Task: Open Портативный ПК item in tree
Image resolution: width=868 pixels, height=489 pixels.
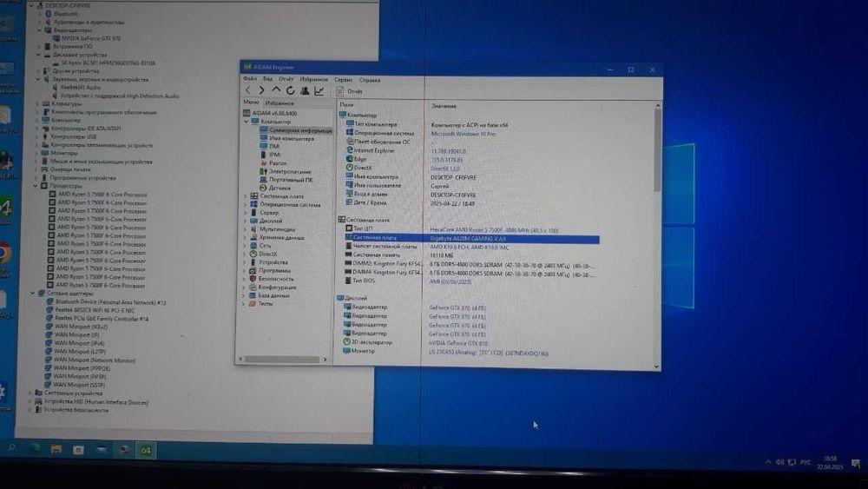Action: coord(291,180)
